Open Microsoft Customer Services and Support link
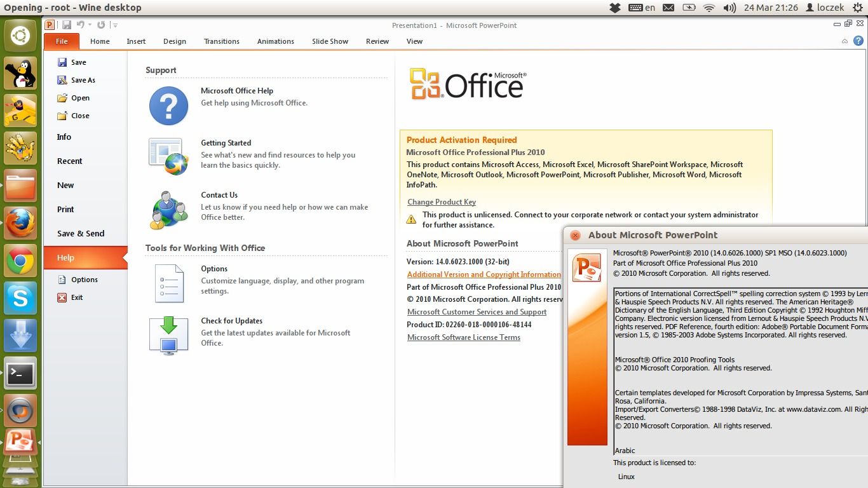This screenshot has height=488, width=868. [x=477, y=312]
